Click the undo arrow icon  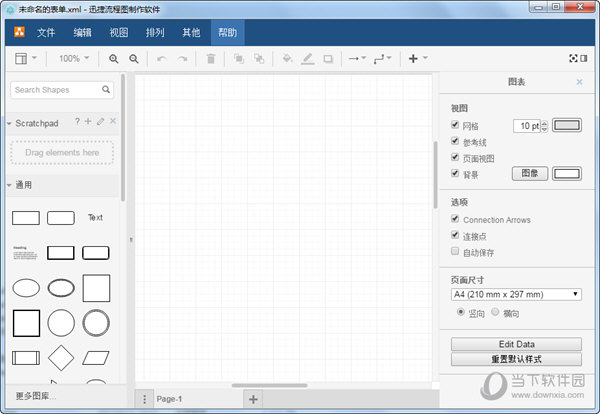click(162, 59)
